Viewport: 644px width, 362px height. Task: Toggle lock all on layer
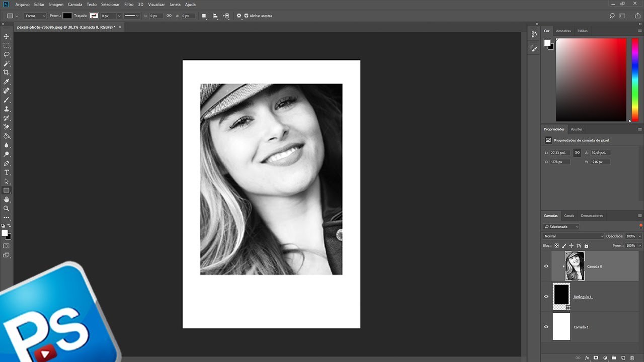[x=586, y=246]
